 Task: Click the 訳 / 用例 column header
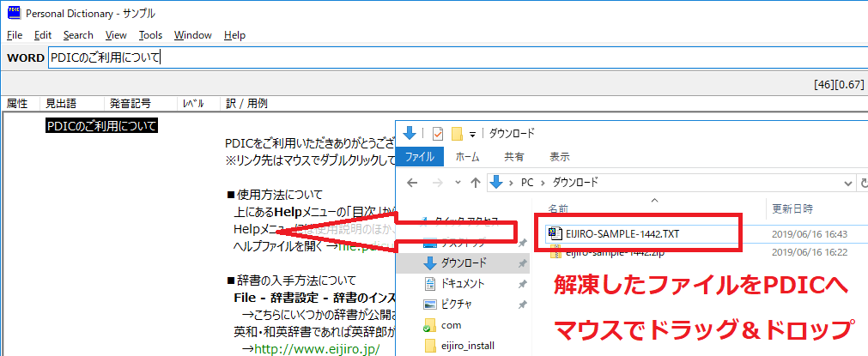pyautogui.click(x=247, y=104)
